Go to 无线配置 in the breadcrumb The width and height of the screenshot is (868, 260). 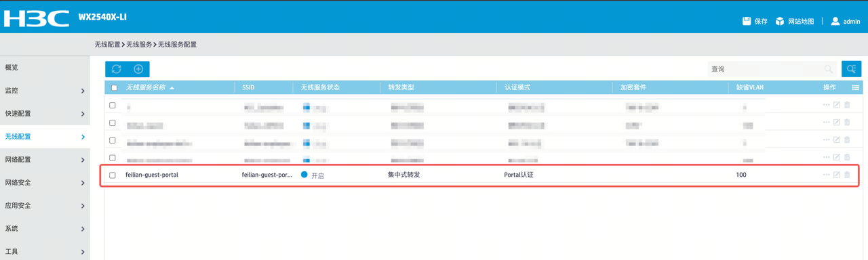[x=107, y=45]
